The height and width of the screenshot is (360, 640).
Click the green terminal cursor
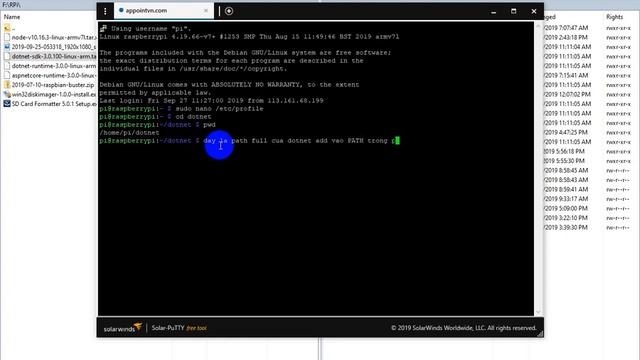coord(398,140)
